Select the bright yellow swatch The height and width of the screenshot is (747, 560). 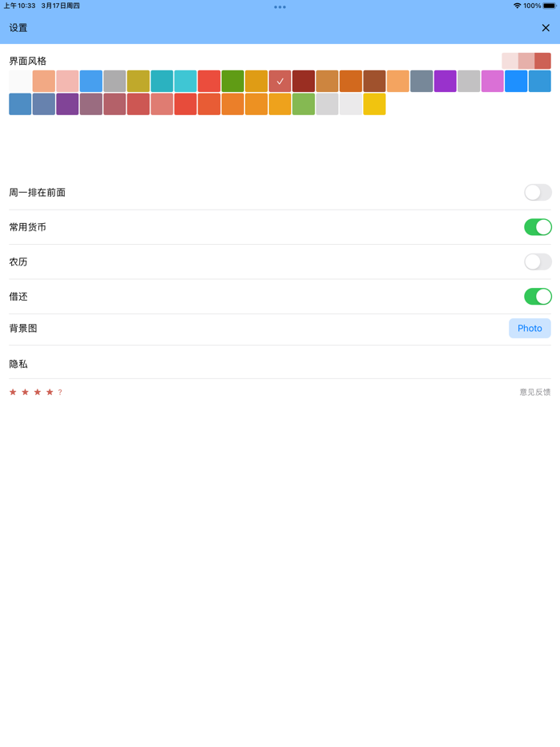click(374, 104)
